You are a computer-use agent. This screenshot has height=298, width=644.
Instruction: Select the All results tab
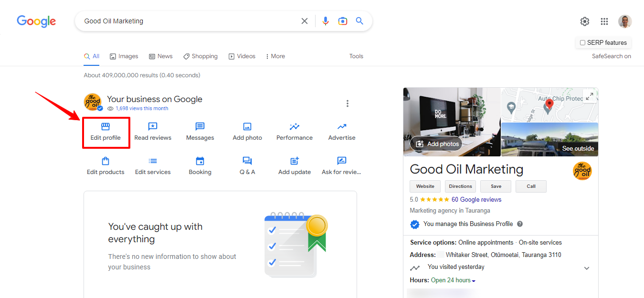coord(92,56)
